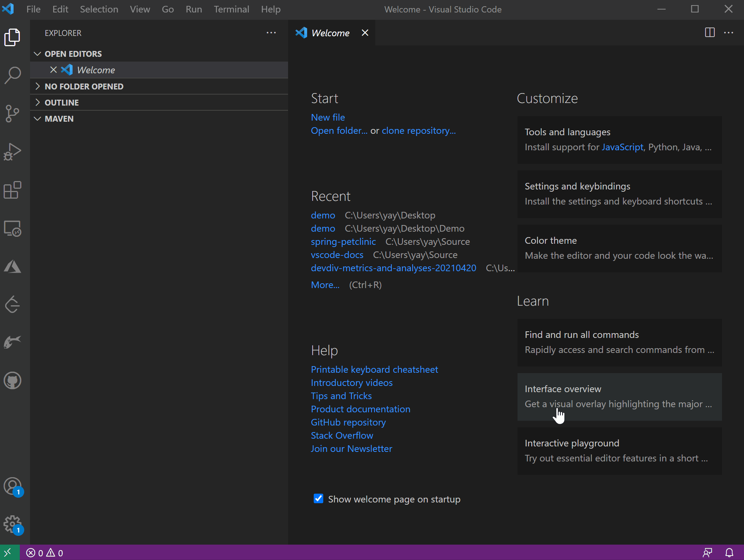Click the Split Editor button
Image resolution: width=744 pixels, height=560 pixels.
tap(710, 32)
